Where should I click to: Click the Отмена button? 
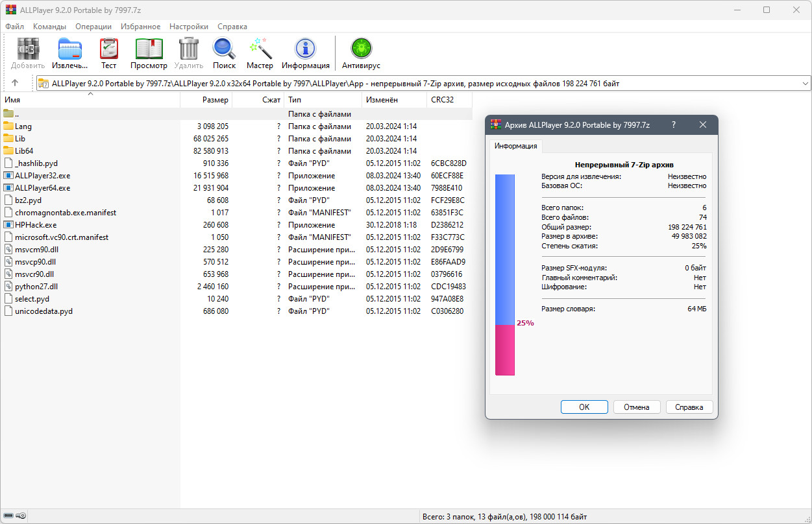coord(637,407)
